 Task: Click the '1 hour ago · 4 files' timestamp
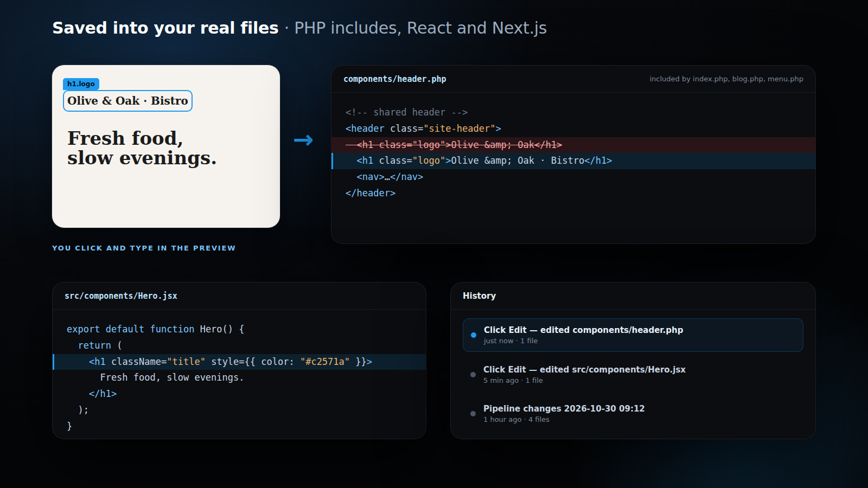point(516,420)
